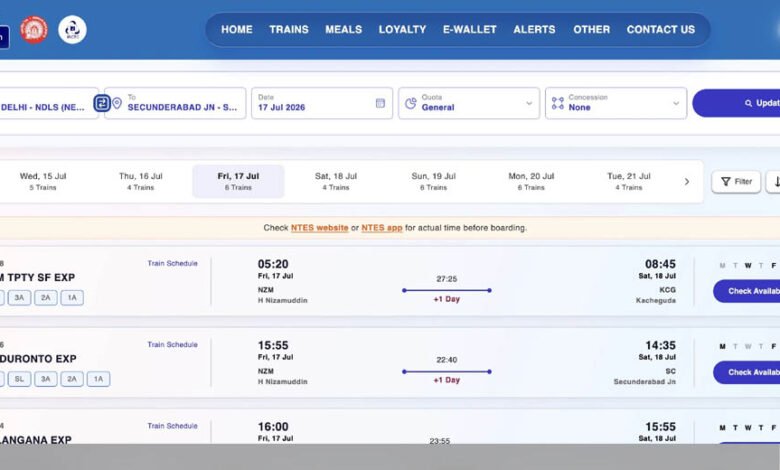Screen dimensions: 780x470
Task: Select the Sun, 19 Jul date tab
Action: [433, 182]
